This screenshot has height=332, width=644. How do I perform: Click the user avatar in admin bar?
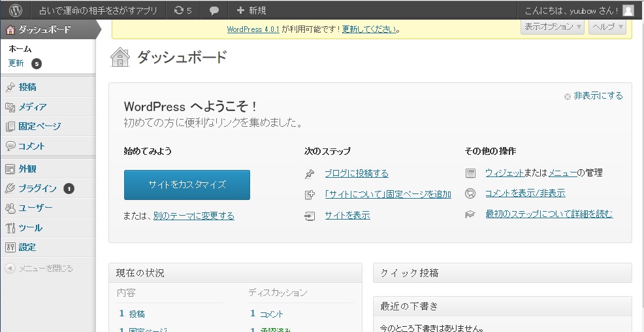pyautogui.click(x=628, y=10)
